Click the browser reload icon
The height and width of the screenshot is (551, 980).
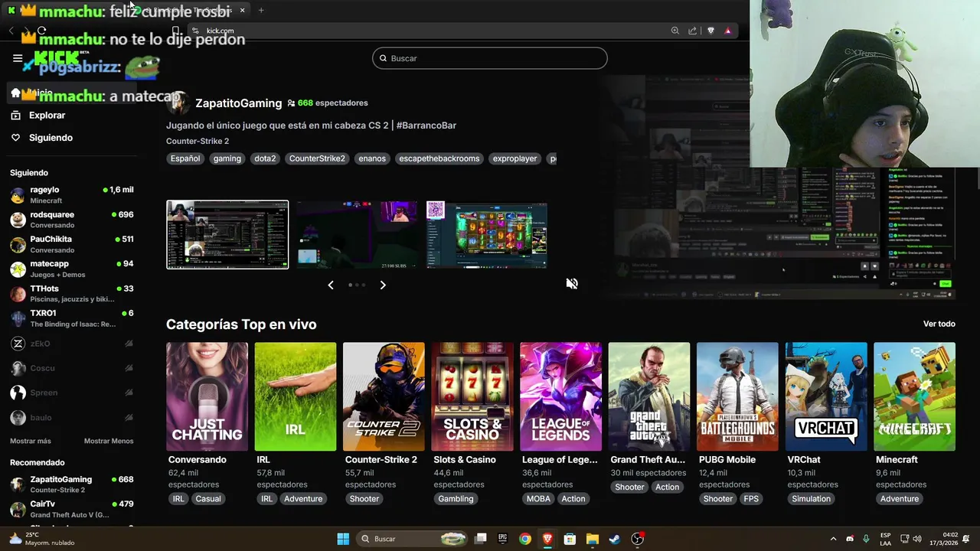point(42,31)
